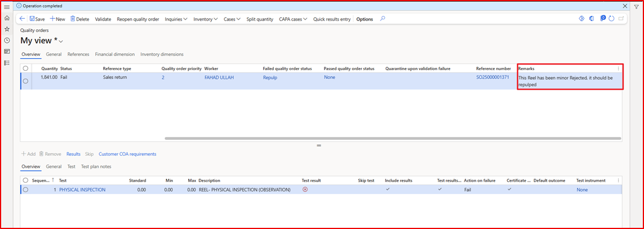
Task: Click the Validate button
Action: tap(103, 19)
